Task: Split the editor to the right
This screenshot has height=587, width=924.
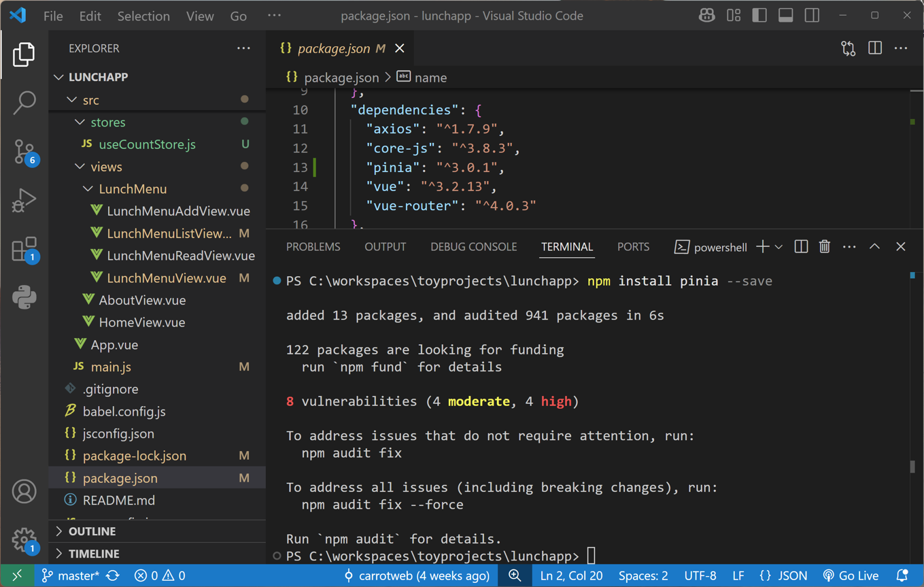Action: tap(875, 48)
